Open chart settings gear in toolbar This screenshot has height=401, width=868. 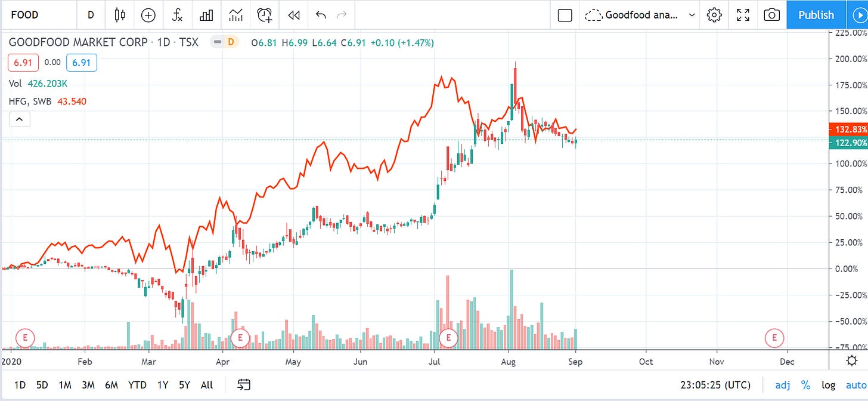click(714, 15)
